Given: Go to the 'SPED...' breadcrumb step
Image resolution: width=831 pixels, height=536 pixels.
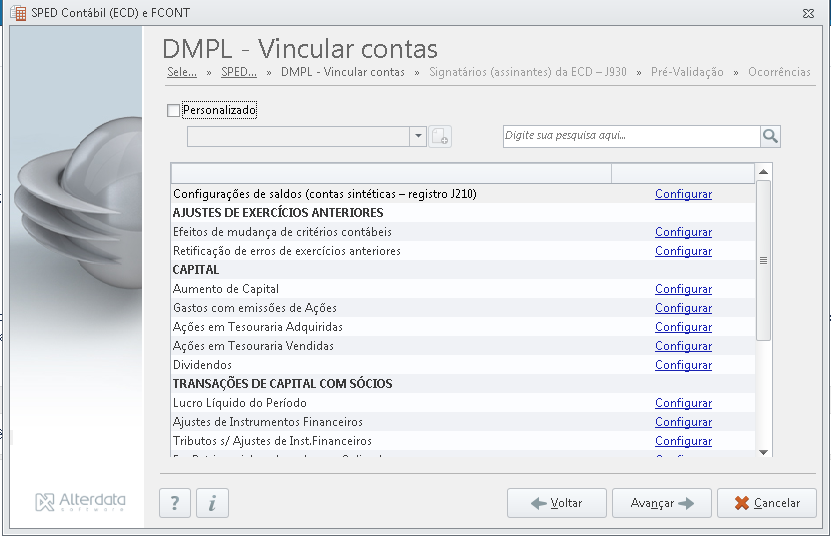Looking at the screenshot, I should click(238, 72).
